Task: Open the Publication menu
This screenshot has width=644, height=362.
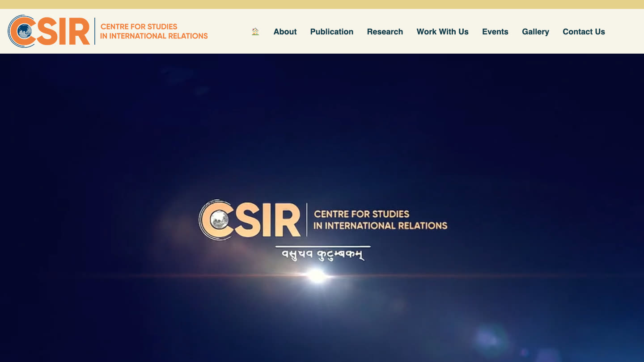Action: [x=332, y=32]
